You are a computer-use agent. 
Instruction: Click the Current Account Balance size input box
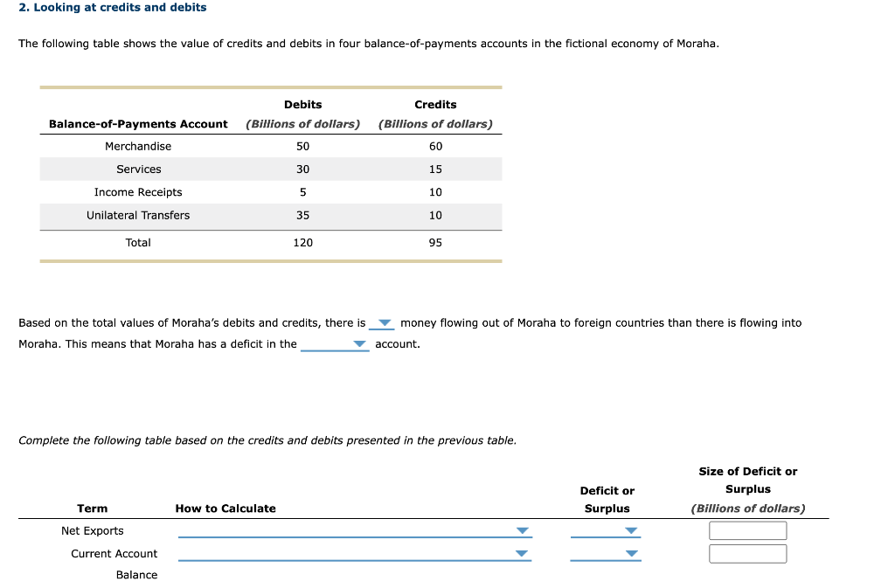[747, 553]
